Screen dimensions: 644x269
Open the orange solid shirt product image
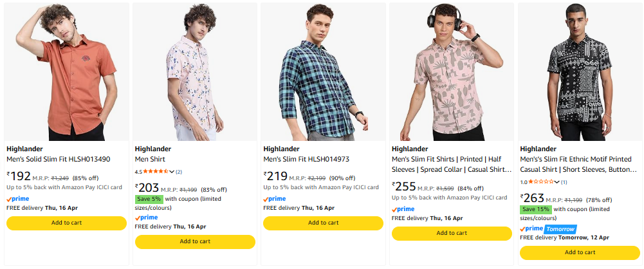pos(66,71)
